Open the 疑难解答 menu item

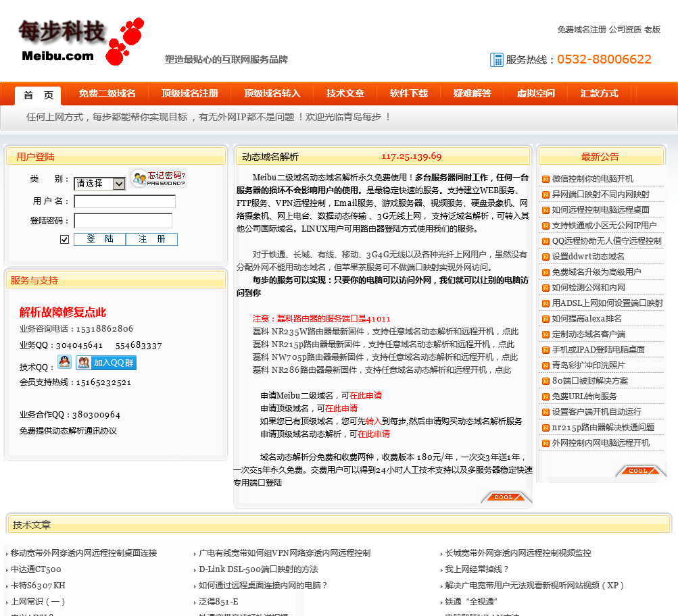click(x=473, y=93)
